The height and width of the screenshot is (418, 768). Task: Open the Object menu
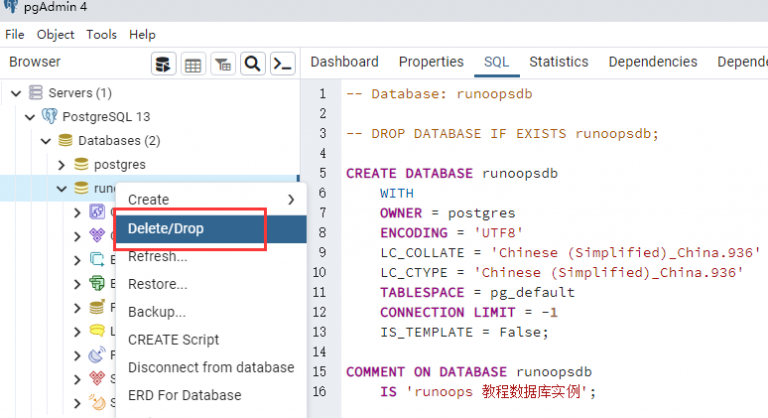tap(55, 34)
